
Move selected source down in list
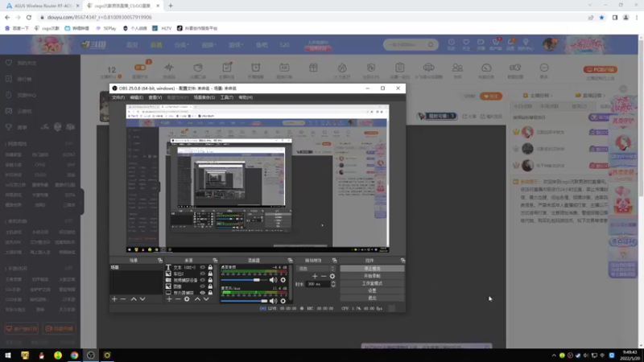point(206,299)
